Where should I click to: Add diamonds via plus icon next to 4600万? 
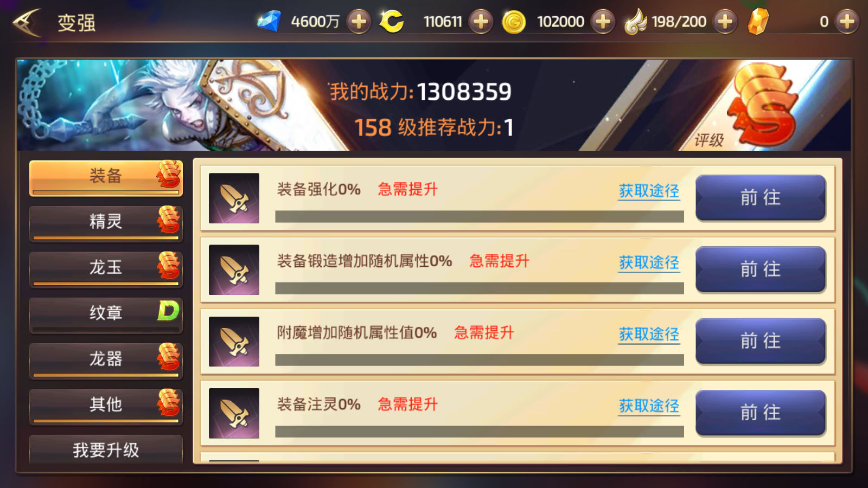pyautogui.click(x=359, y=22)
